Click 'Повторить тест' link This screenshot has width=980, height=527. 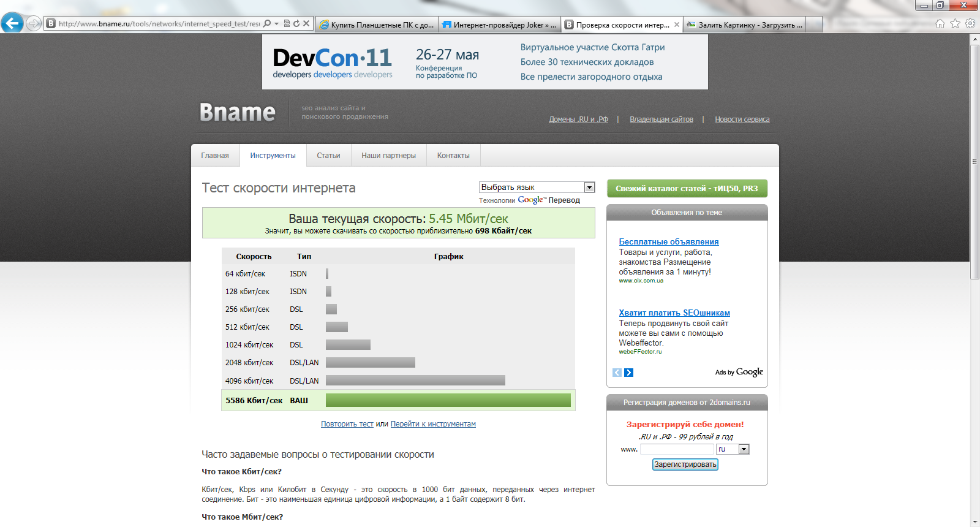[x=347, y=424]
